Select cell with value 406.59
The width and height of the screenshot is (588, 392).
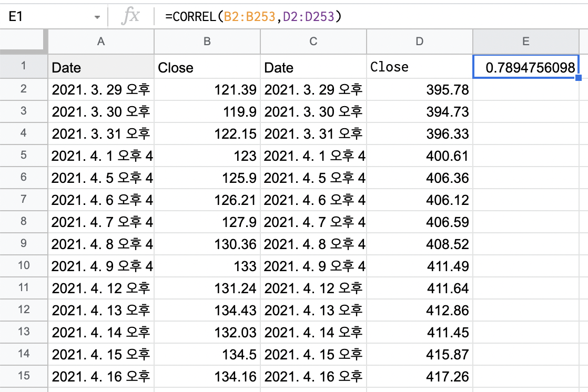click(x=419, y=222)
